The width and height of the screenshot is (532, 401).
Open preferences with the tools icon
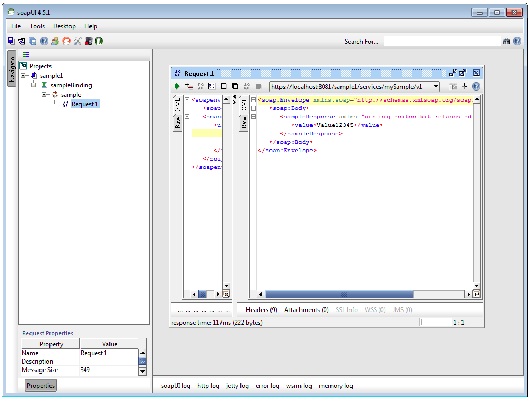point(77,42)
